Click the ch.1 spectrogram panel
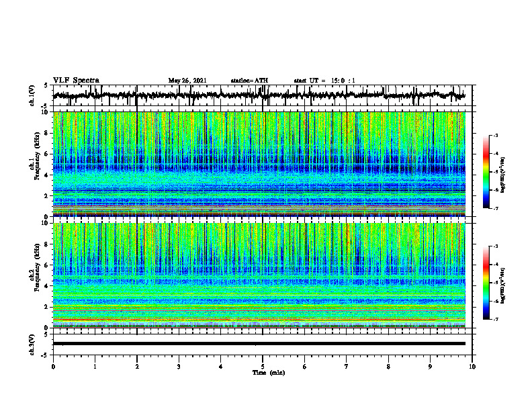 (x=259, y=164)
